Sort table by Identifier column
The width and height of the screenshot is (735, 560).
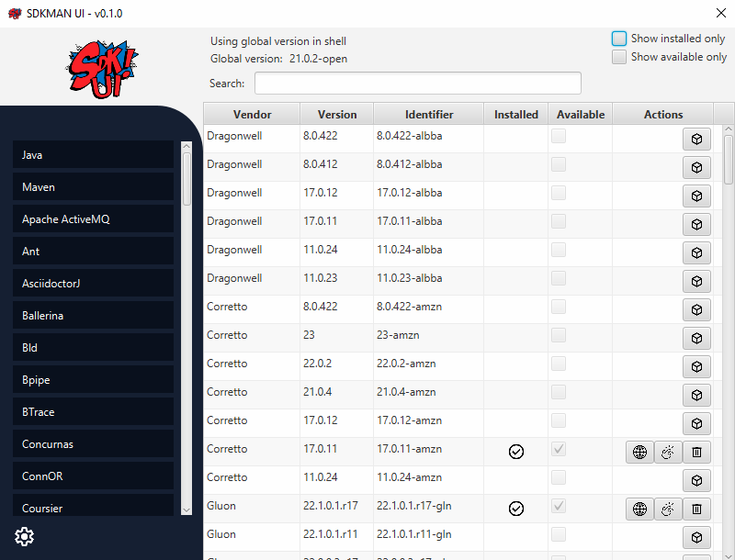(429, 114)
